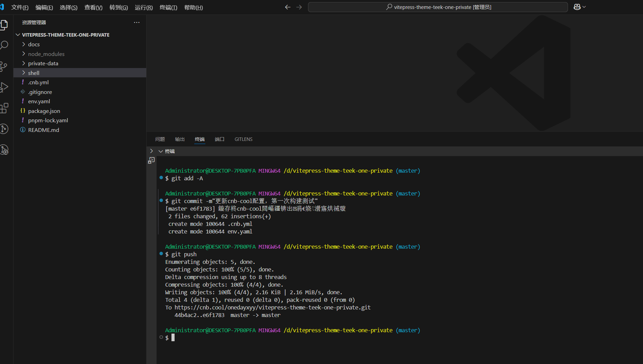Click the terminal shell icon in gutter
The width and height of the screenshot is (643, 364).
coord(151,160)
